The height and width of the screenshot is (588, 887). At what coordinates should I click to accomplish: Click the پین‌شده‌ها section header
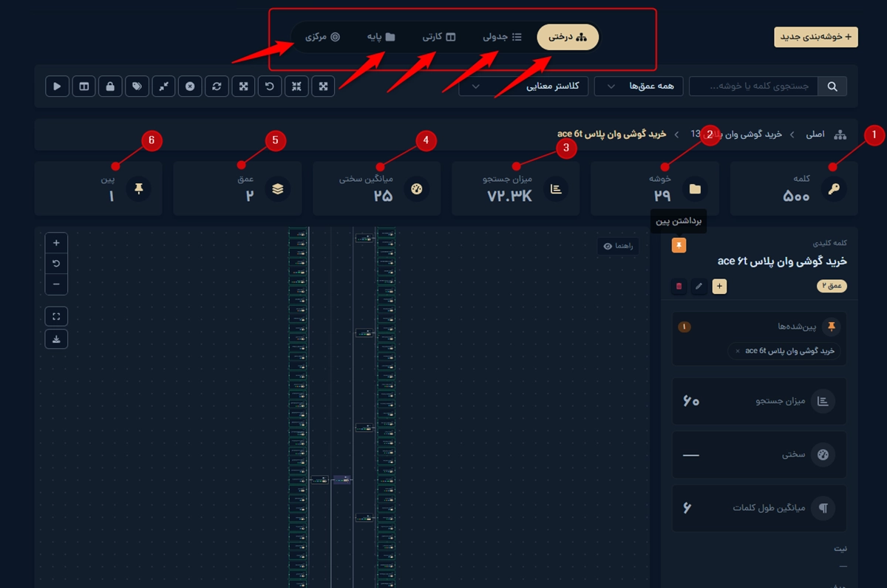760,327
